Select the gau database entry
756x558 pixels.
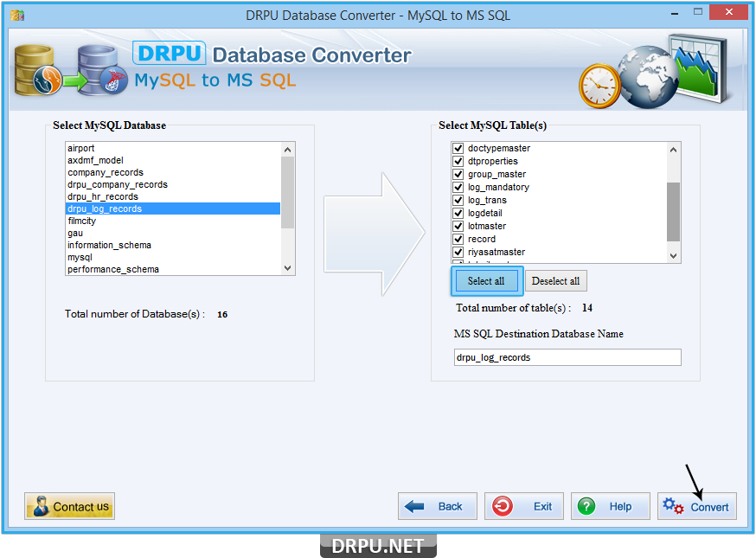pyautogui.click(x=173, y=233)
